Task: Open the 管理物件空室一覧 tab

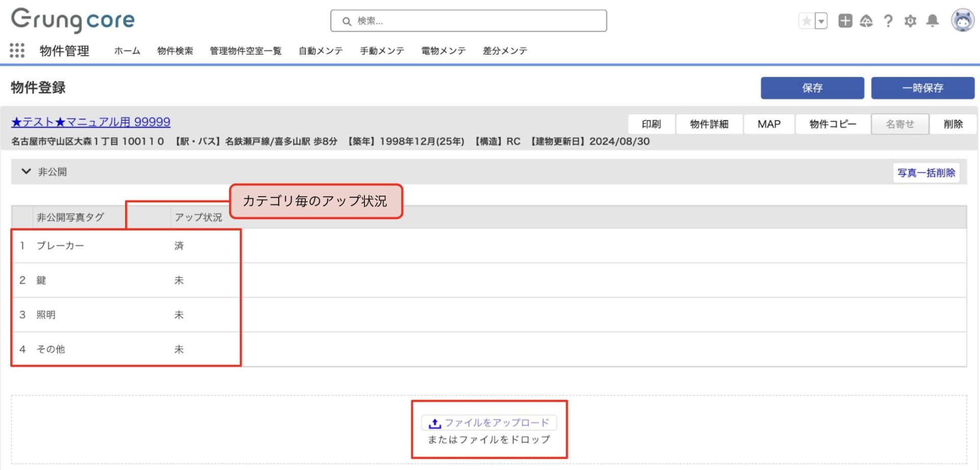Action: coord(246,51)
